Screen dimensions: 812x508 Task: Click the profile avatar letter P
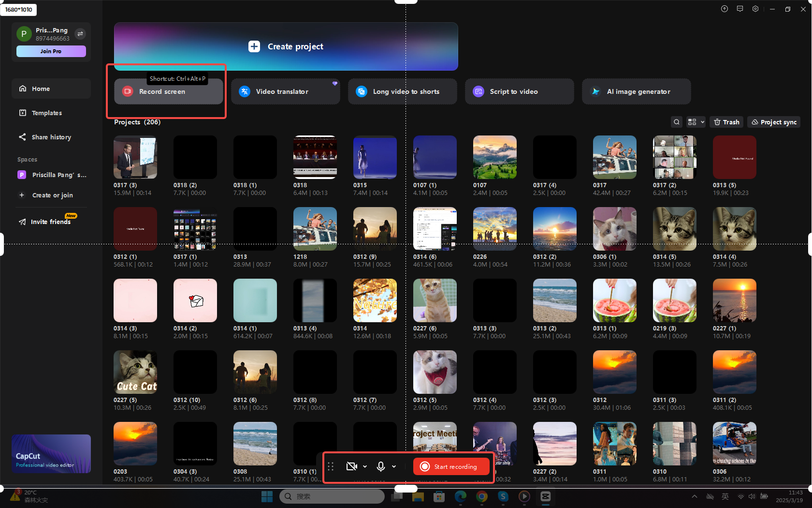click(24, 34)
